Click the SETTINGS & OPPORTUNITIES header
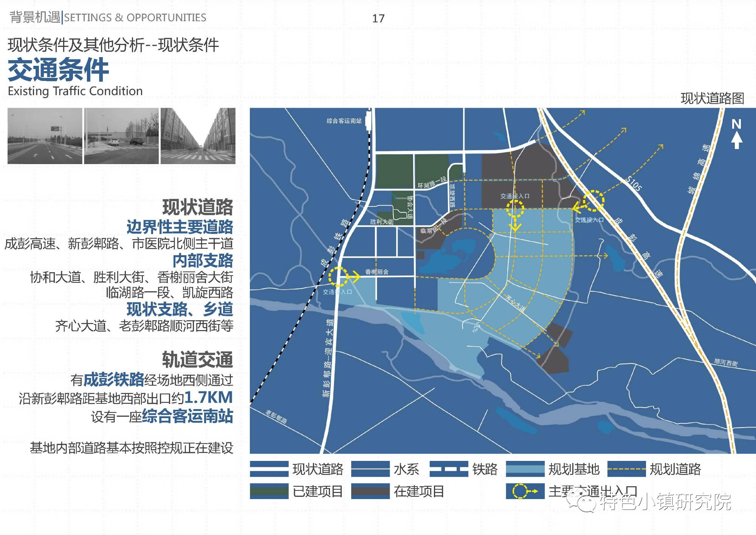 pyautogui.click(x=135, y=17)
